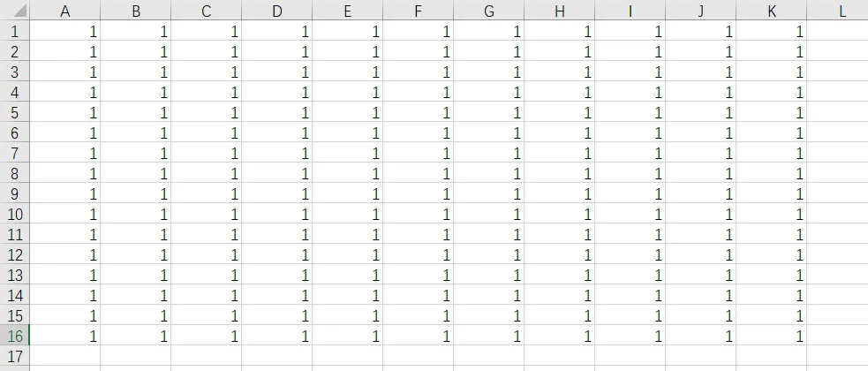Select row 1 header

(x=14, y=31)
